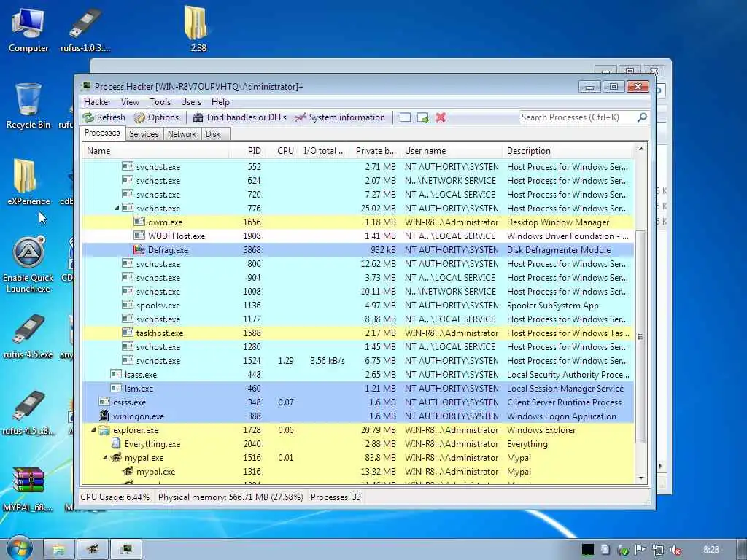Select the taskhost.exe process row
Viewport: 747px width, 560px height.
tap(358, 332)
